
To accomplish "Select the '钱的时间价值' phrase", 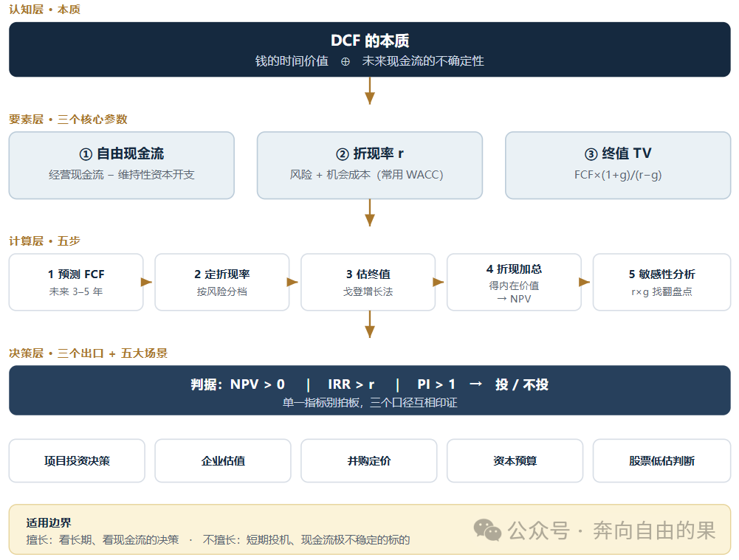I will (292, 61).
